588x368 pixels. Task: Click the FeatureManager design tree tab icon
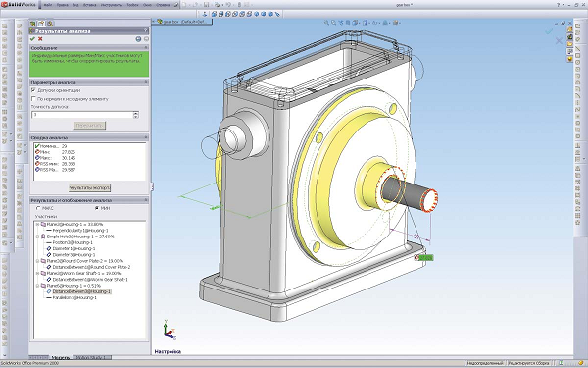33,24
